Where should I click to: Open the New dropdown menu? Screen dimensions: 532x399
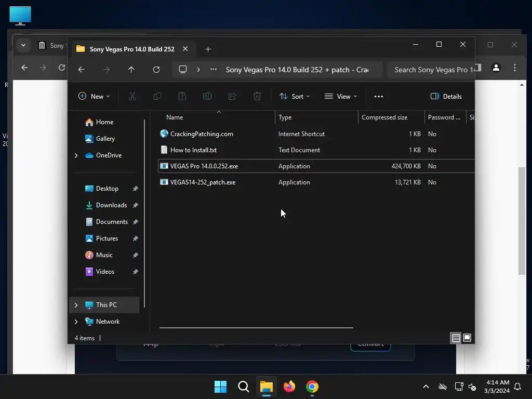click(94, 96)
